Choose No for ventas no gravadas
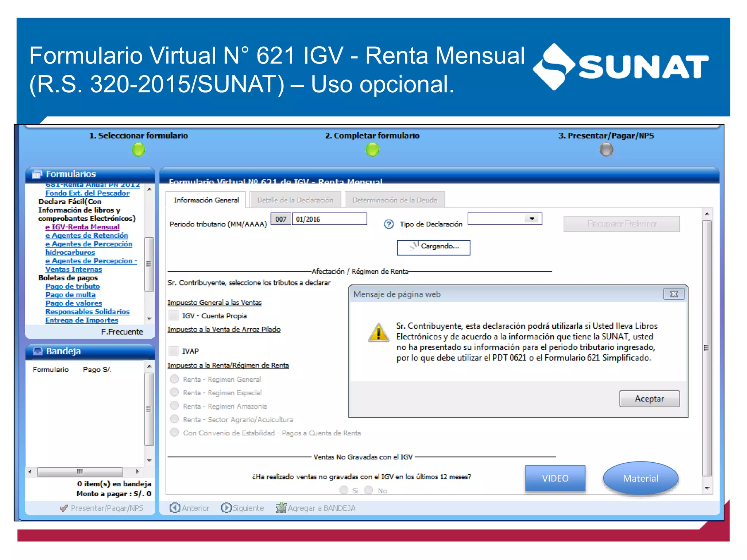 (x=369, y=490)
